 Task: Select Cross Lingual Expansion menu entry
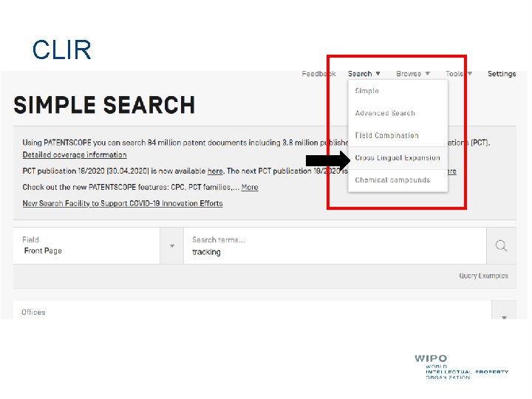pos(398,158)
